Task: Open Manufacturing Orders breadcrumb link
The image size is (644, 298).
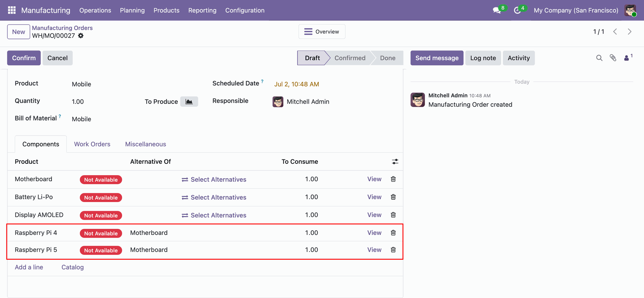Action: click(62, 28)
